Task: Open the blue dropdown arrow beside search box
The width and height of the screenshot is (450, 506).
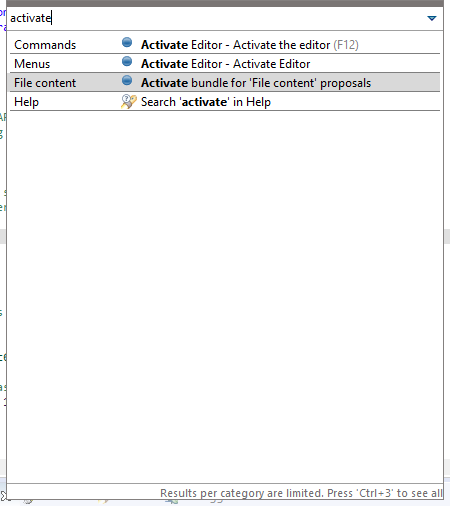Action: pyautogui.click(x=432, y=18)
